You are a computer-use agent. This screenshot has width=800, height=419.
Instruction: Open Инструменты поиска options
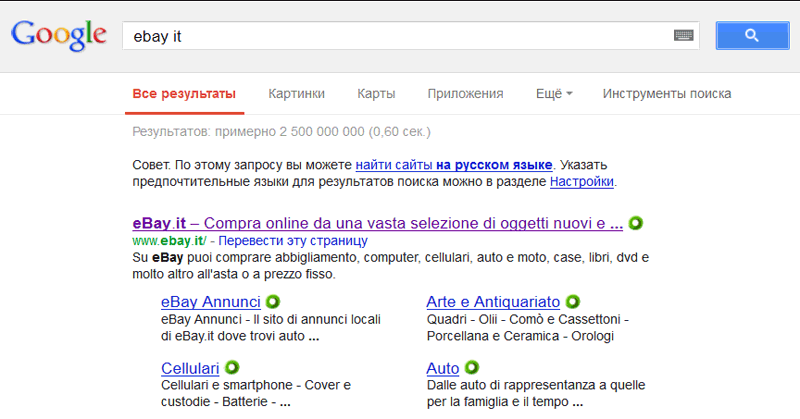[666, 94]
